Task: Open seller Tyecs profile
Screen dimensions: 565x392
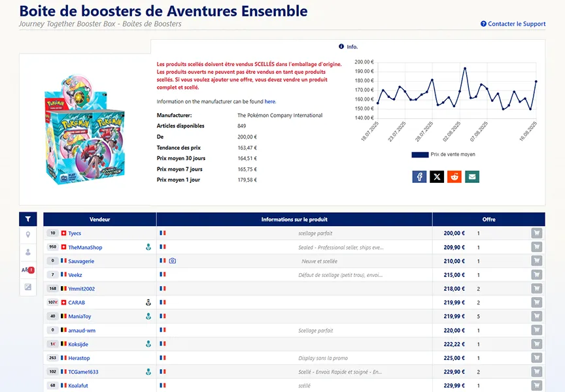Action: point(75,233)
